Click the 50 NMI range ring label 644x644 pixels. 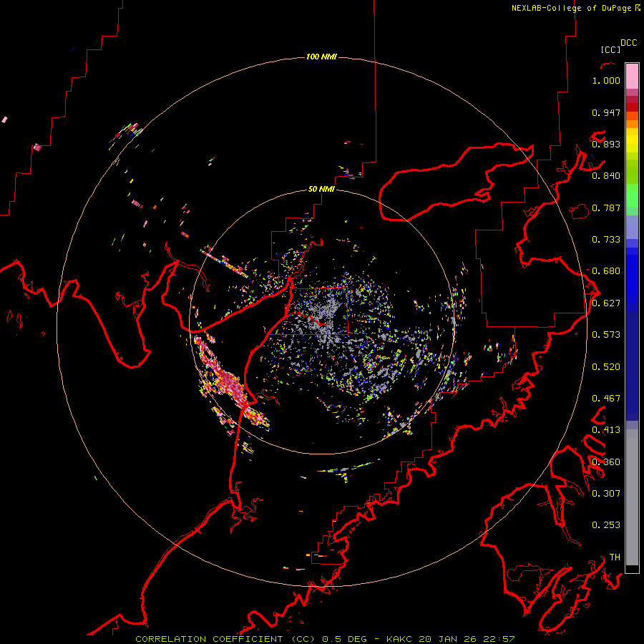click(321, 190)
